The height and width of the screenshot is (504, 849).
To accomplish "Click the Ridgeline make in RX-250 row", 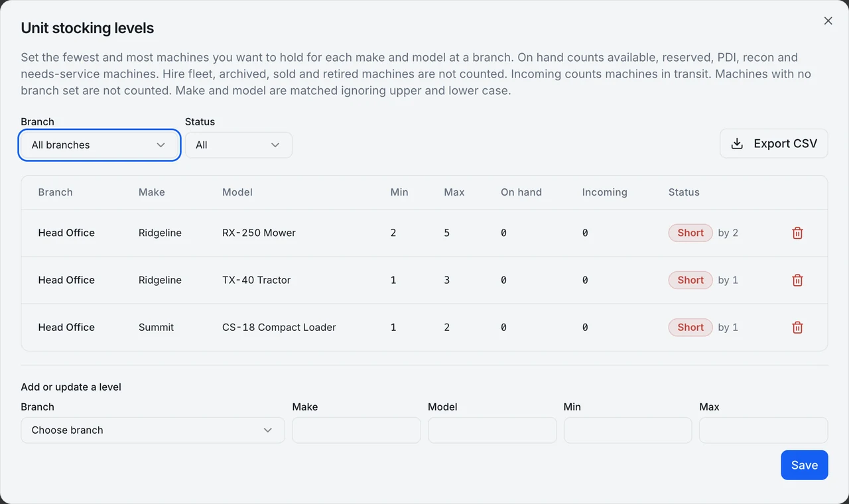I will pos(160,233).
